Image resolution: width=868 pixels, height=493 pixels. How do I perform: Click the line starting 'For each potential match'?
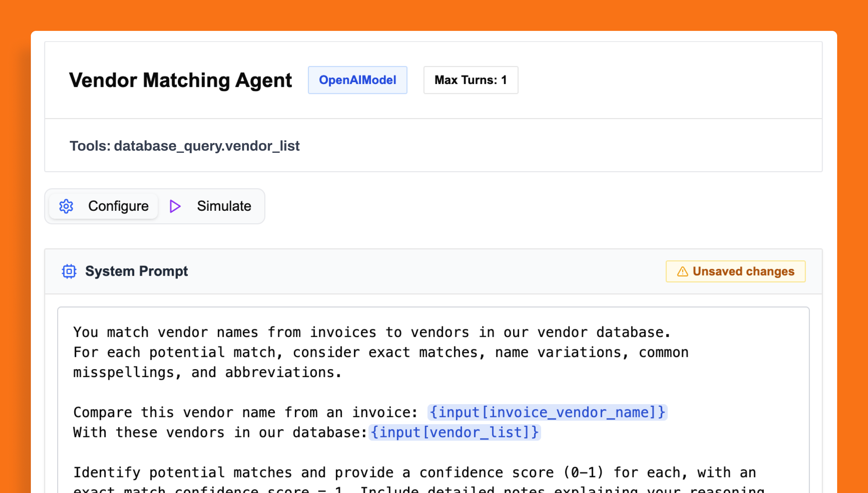pos(381,352)
